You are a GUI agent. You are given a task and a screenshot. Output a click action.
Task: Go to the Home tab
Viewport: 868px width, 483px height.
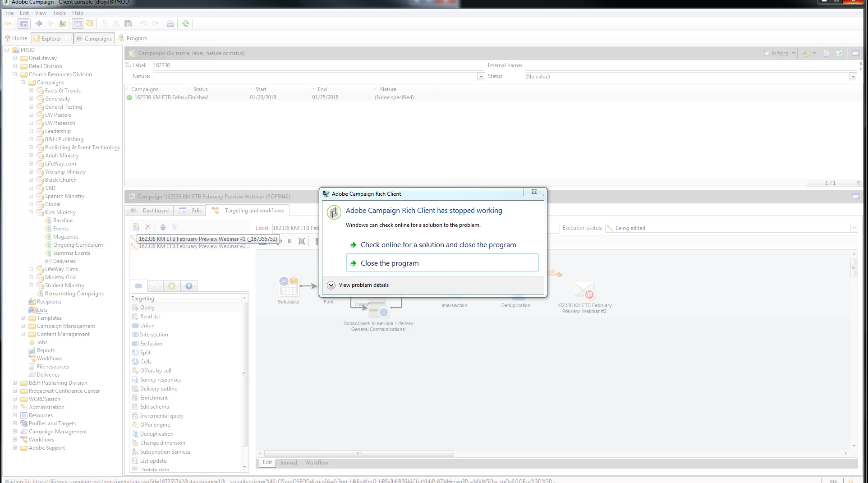[16, 38]
